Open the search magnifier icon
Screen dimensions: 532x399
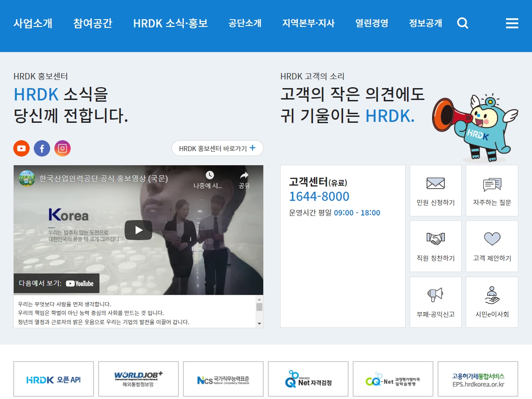463,23
